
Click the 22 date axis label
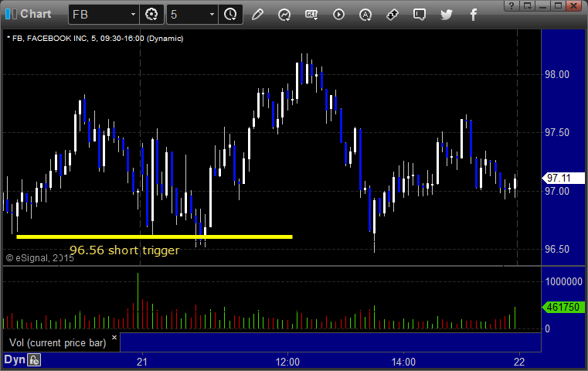[x=519, y=362]
